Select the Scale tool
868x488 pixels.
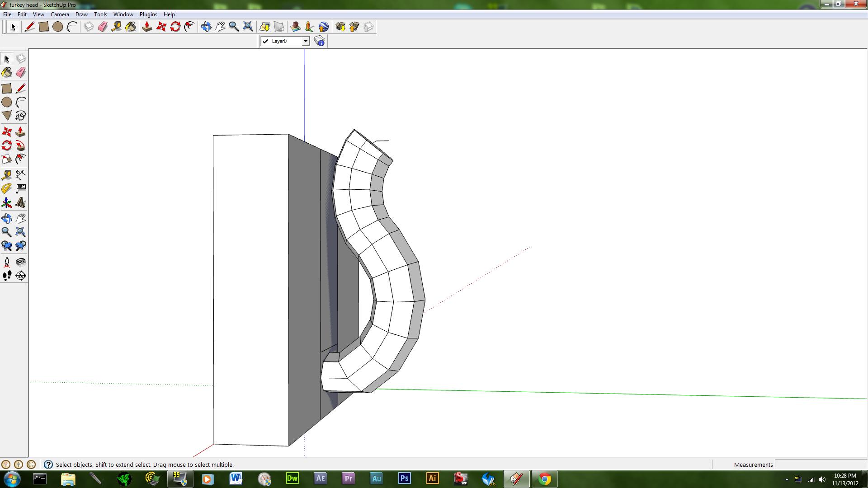pos(7,159)
